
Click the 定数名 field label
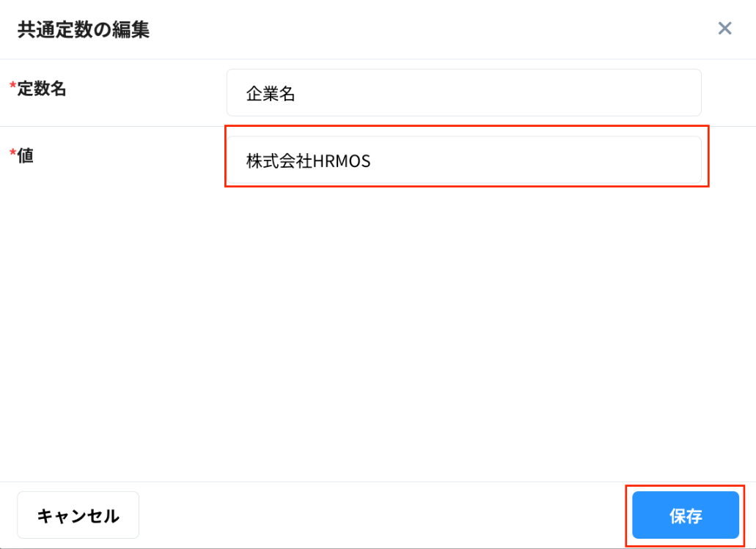click(x=42, y=89)
